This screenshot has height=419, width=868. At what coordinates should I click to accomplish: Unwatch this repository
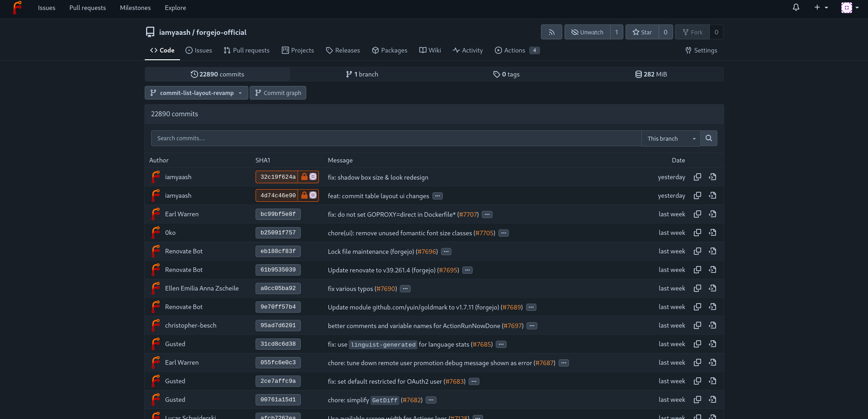pyautogui.click(x=587, y=32)
